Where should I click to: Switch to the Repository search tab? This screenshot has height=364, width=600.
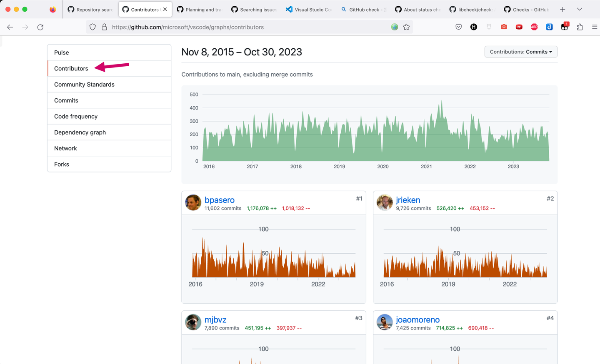90,9
